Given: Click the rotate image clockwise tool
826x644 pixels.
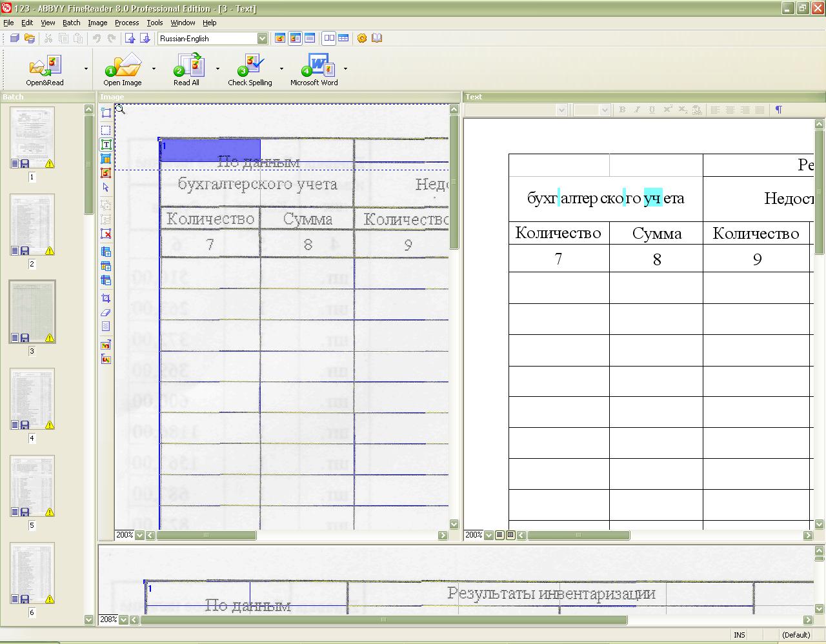Looking at the screenshot, I should 106,345.
